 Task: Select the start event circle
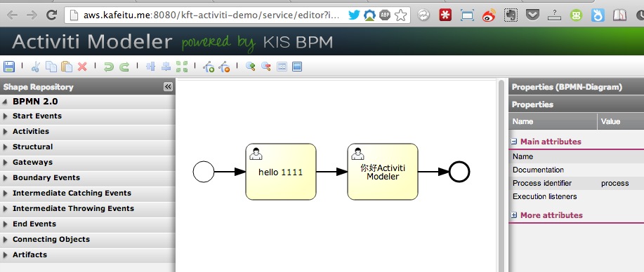204,172
